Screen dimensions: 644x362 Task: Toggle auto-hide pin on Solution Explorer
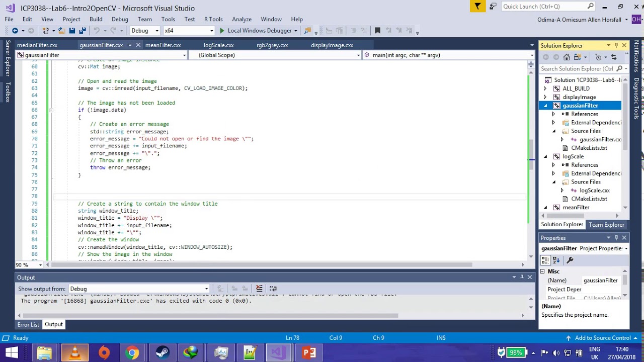click(616, 45)
